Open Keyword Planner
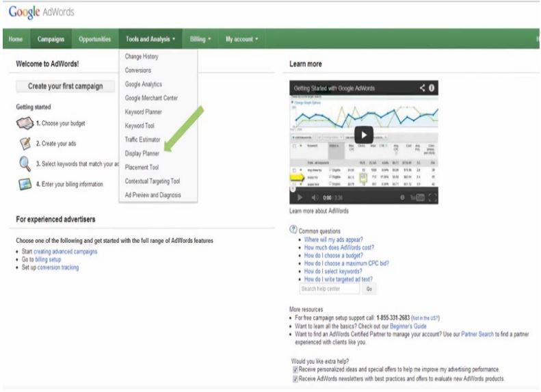Screen dimensions: 541x392 [143, 112]
